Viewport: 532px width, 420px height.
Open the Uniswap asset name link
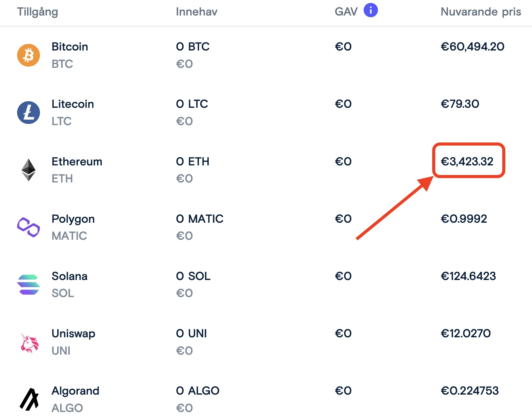(x=73, y=334)
